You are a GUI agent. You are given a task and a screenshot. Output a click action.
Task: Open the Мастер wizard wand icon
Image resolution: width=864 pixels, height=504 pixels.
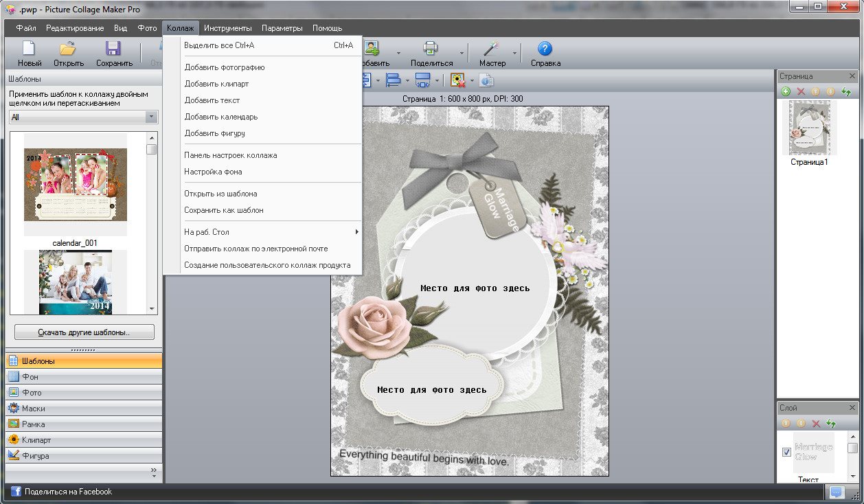click(x=490, y=49)
